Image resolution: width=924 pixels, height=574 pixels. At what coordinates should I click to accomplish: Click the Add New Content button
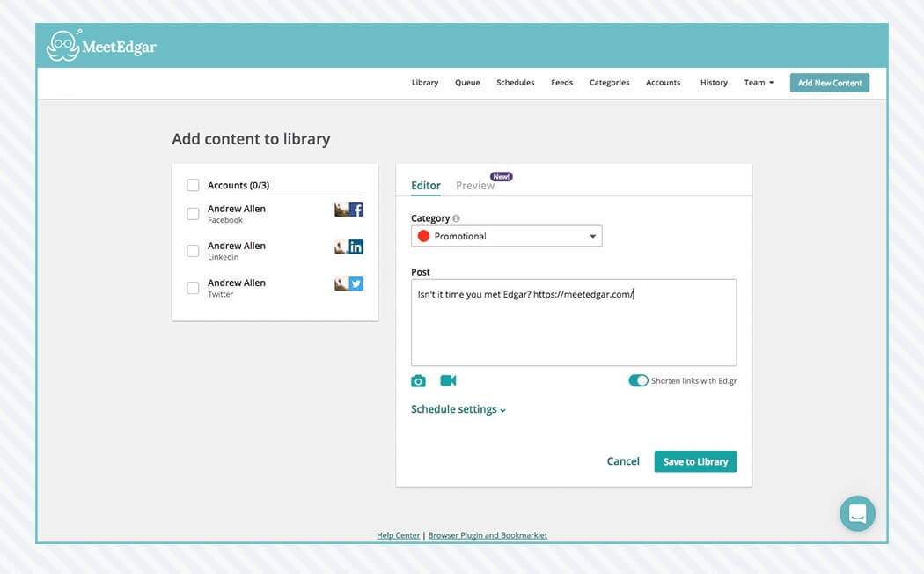pyautogui.click(x=830, y=83)
